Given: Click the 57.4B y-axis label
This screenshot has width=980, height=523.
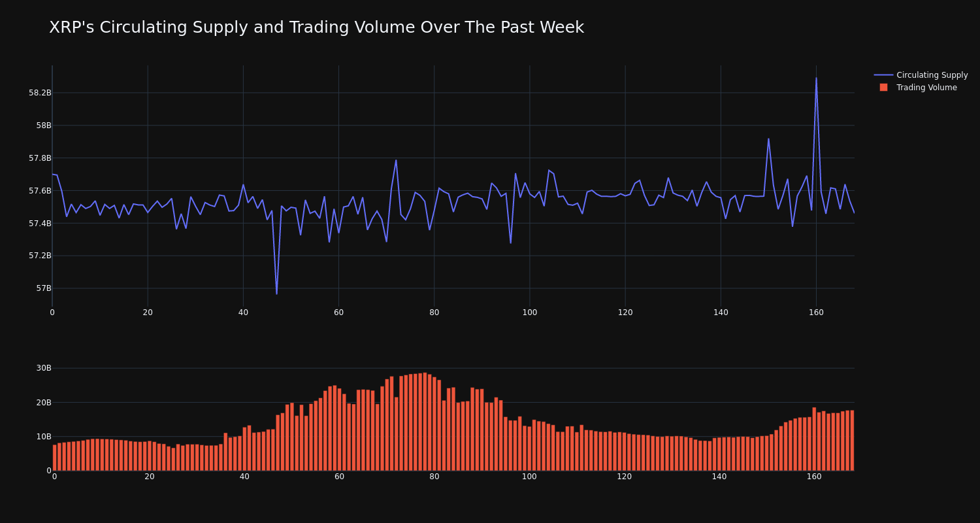Looking at the screenshot, I should tap(40, 224).
